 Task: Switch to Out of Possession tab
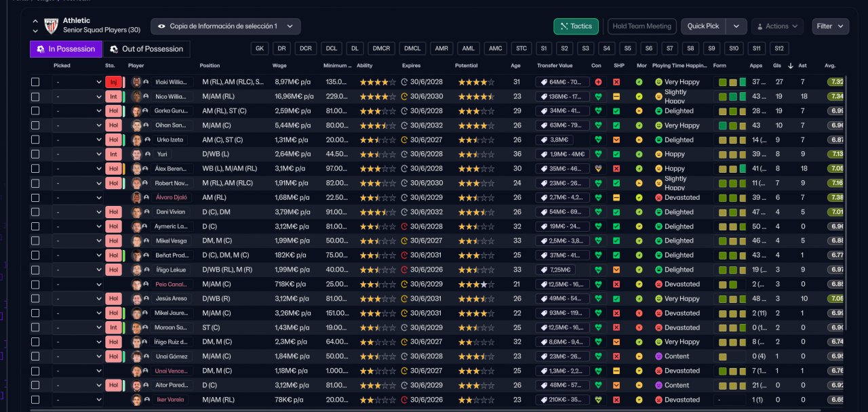146,49
